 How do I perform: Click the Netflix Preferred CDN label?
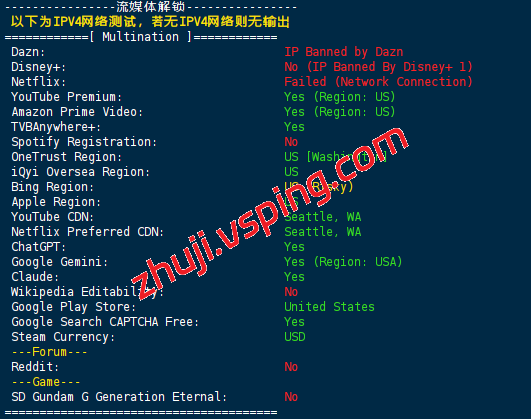click(x=87, y=232)
